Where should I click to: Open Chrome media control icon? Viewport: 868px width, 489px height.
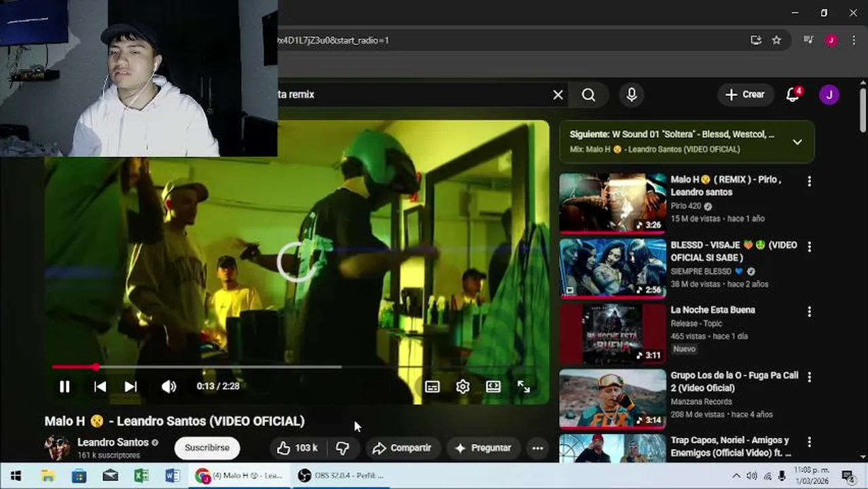point(808,41)
